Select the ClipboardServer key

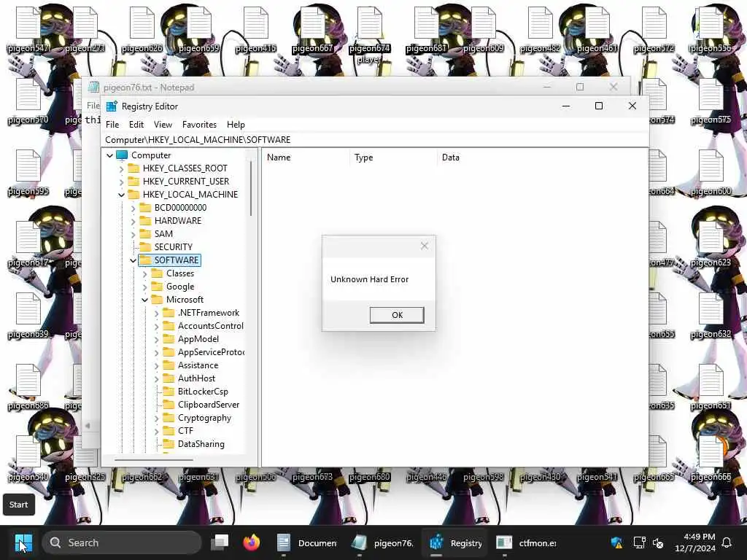(x=209, y=404)
